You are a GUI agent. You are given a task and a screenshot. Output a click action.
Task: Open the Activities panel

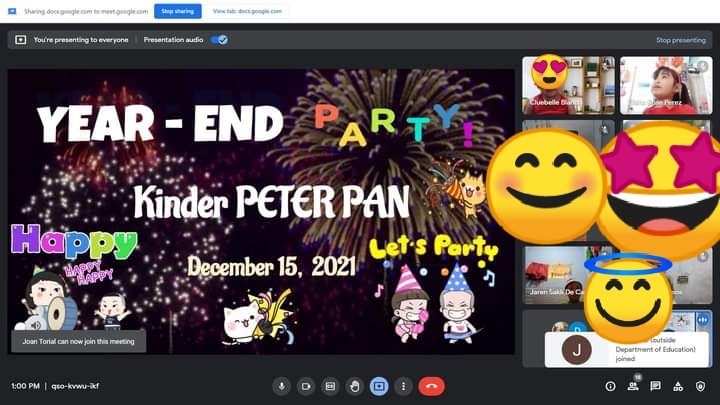click(x=678, y=386)
